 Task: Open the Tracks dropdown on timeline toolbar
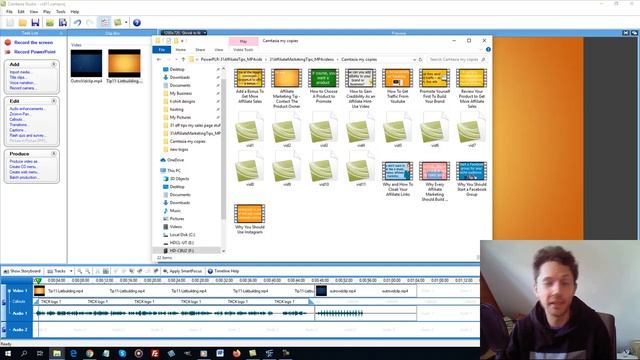[x=71, y=271]
